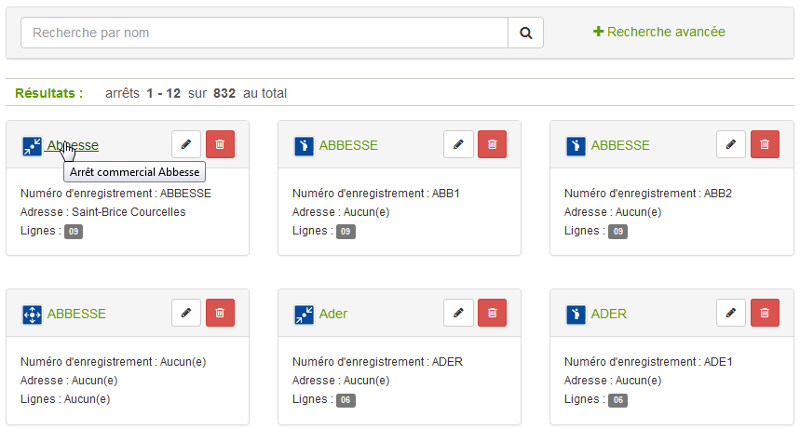This screenshot has width=800, height=429.
Task: Click the stop type icon on ABB2 card
Action: pyautogui.click(x=576, y=147)
